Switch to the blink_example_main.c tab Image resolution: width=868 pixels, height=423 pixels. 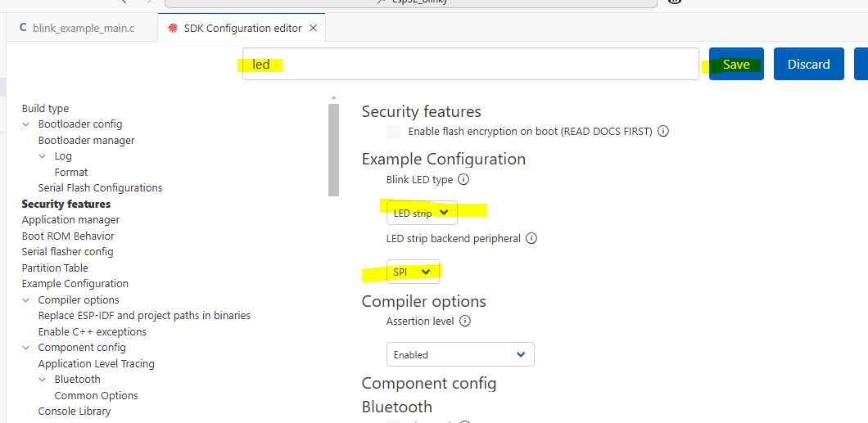pos(83,29)
